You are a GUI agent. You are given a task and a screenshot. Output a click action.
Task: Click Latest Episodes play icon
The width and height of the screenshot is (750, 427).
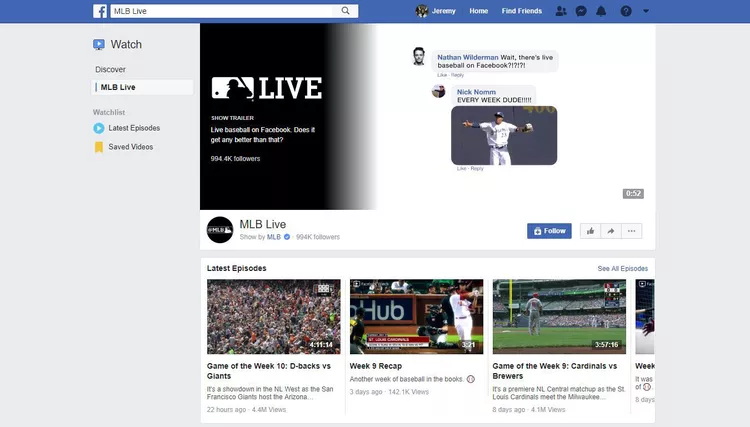[x=99, y=128]
